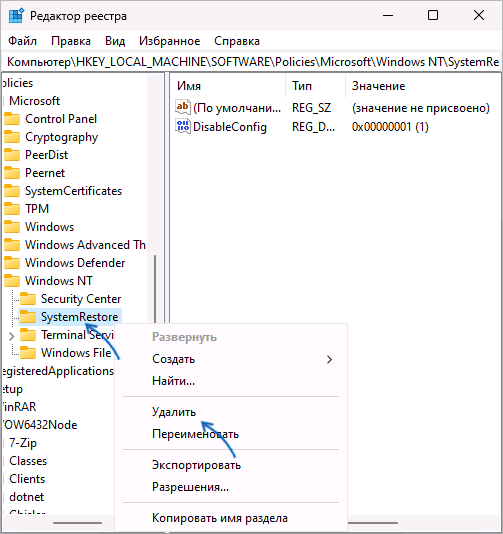The width and height of the screenshot is (503, 534).
Task: Click the Security Center folder icon
Action: click(x=28, y=299)
